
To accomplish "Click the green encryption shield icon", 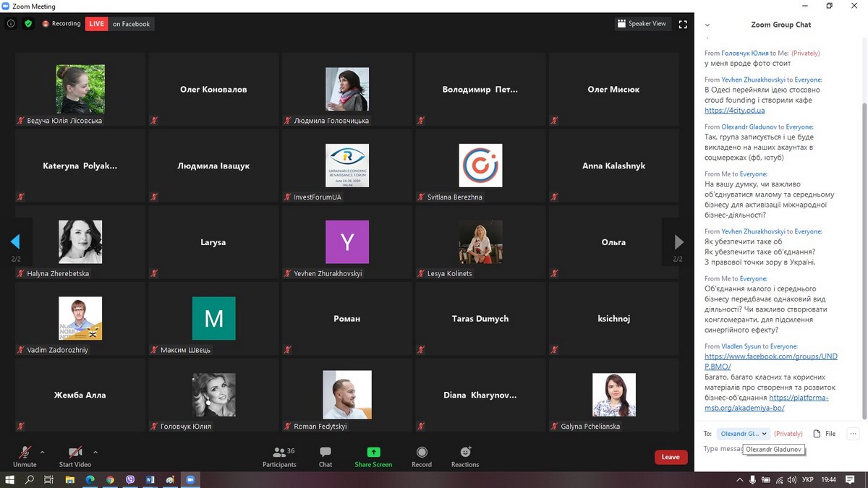I will coord(28,24).
